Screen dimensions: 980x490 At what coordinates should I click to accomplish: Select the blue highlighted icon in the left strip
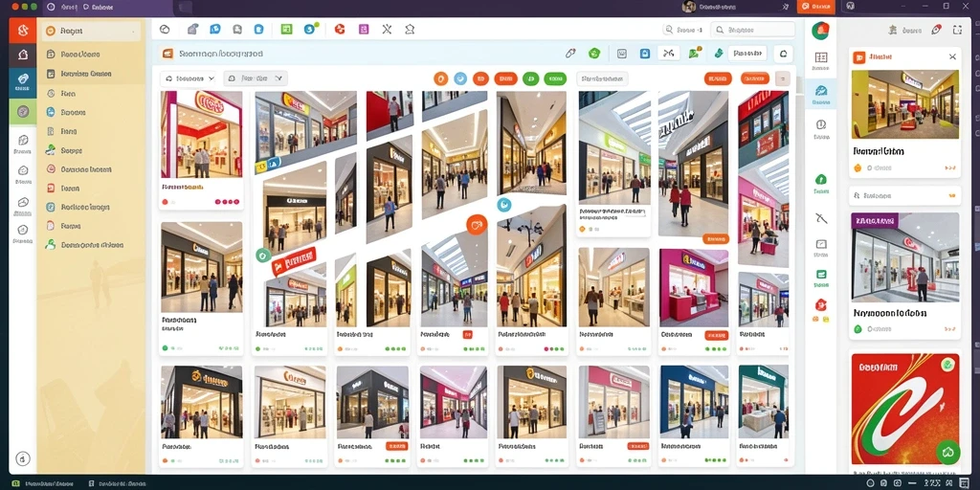pyautogui.click(x=23, y=81)
